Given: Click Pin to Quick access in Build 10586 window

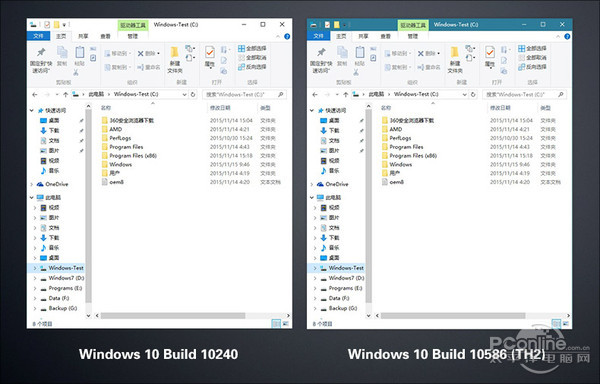Looking at the screenshot, I should coord(321,60).
